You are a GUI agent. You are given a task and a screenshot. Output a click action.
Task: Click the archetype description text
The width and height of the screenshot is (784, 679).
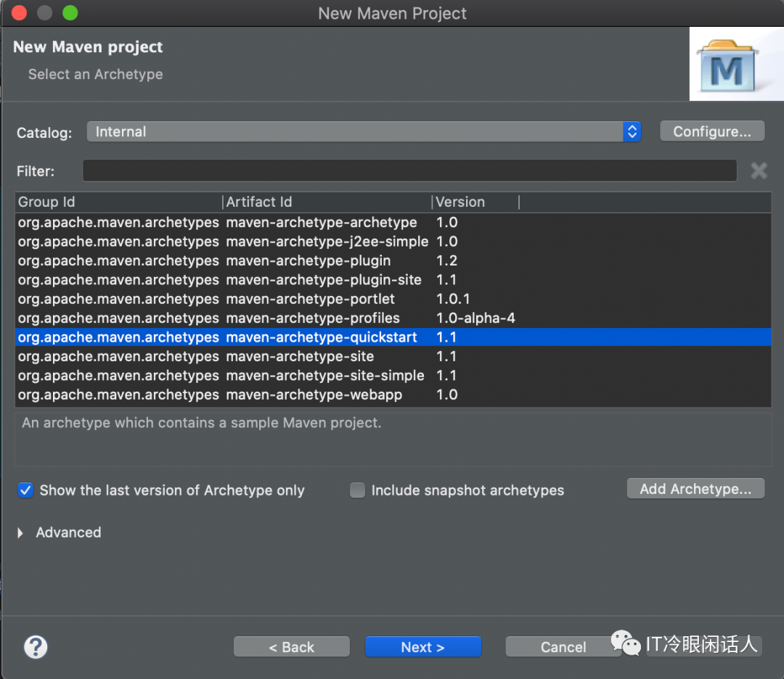point(202,423)
